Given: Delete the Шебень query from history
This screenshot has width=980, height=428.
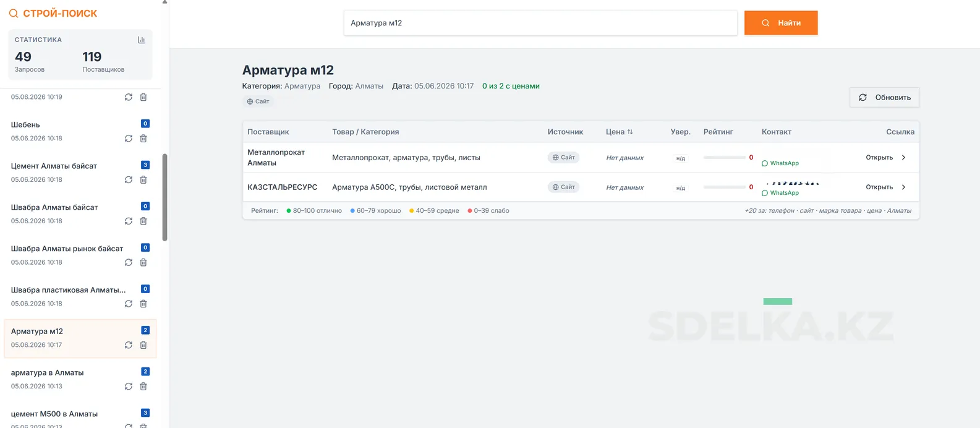Looking at the screenshot, I should [143, 139].
